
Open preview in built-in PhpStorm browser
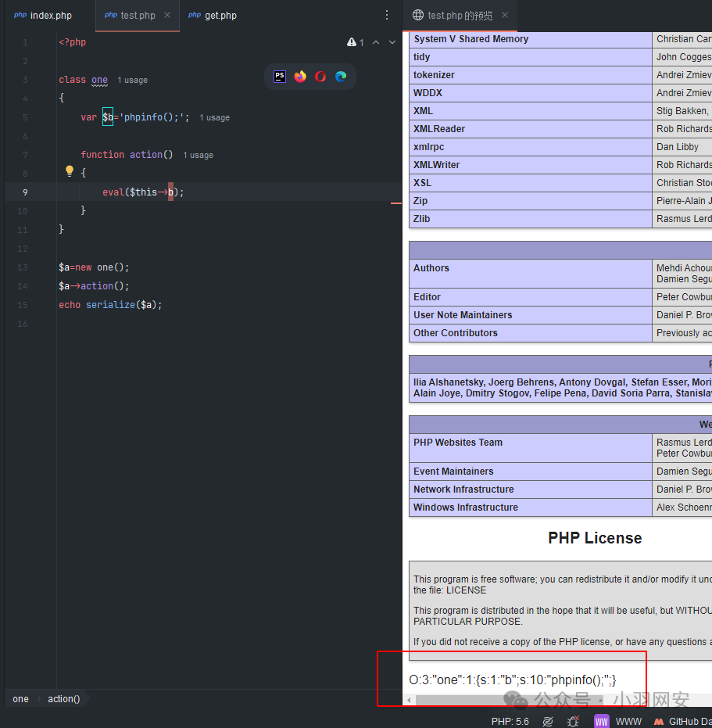pos(280,77)
